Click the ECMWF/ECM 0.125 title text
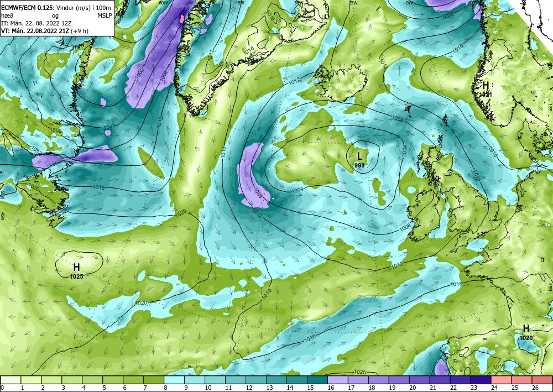 (x=28, y=7)
